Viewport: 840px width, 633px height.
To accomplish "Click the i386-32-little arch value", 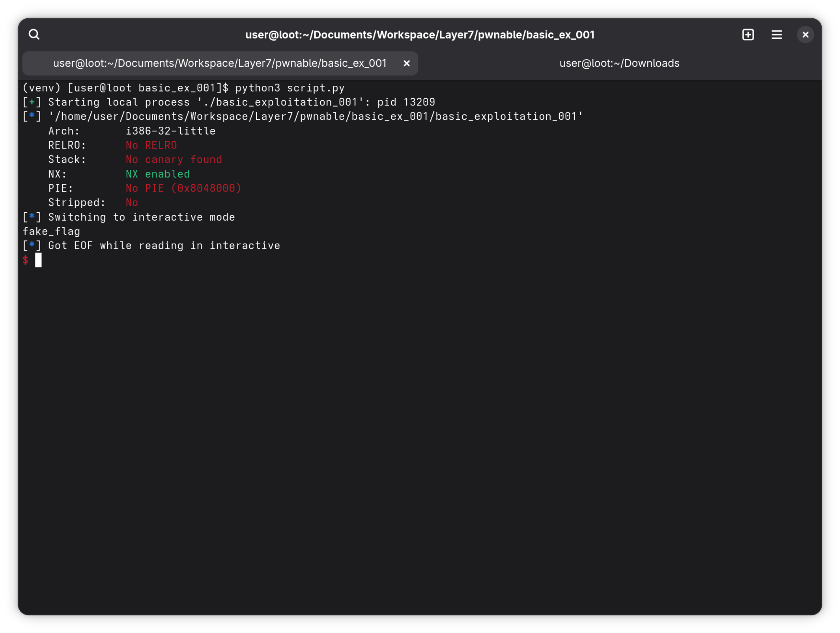I will click(x=170, y=131).
